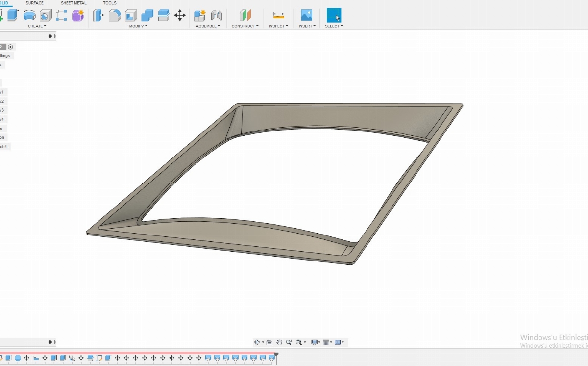The image size is (588, 366).
Task: Select the Joint tool in Assemble
Action: pyautogui.click(x=216, y=15)
